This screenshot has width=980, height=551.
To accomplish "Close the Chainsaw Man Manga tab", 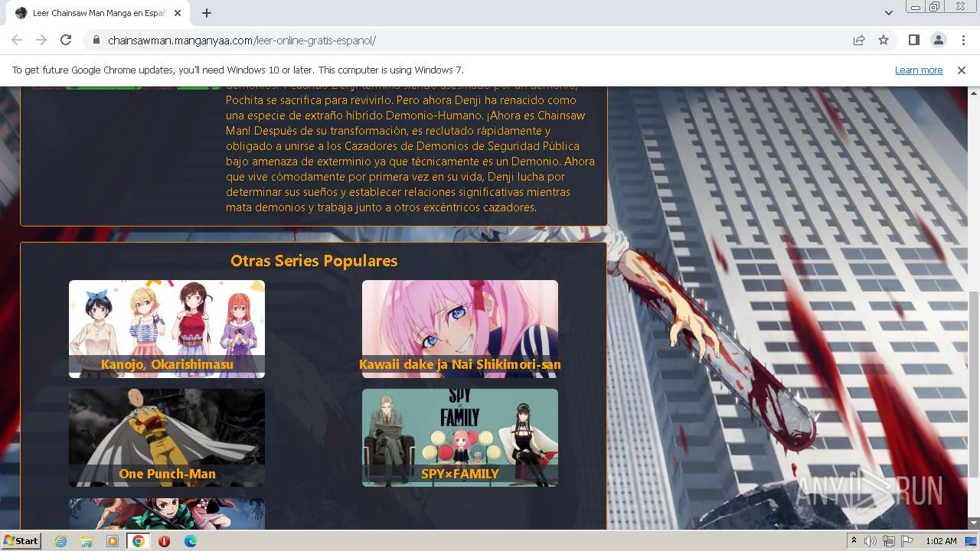I will [178, 13].
